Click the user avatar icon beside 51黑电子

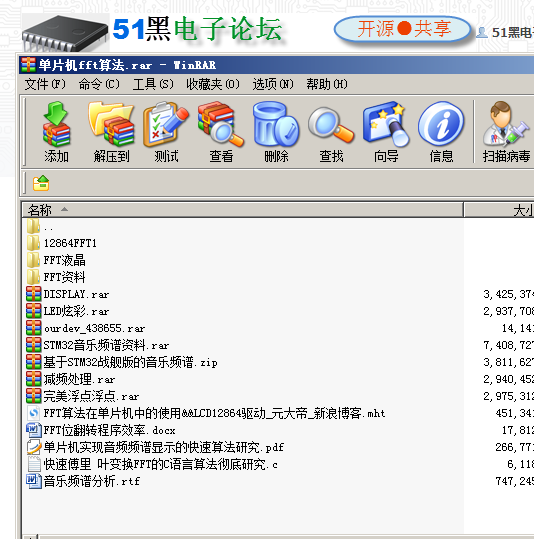482,33
